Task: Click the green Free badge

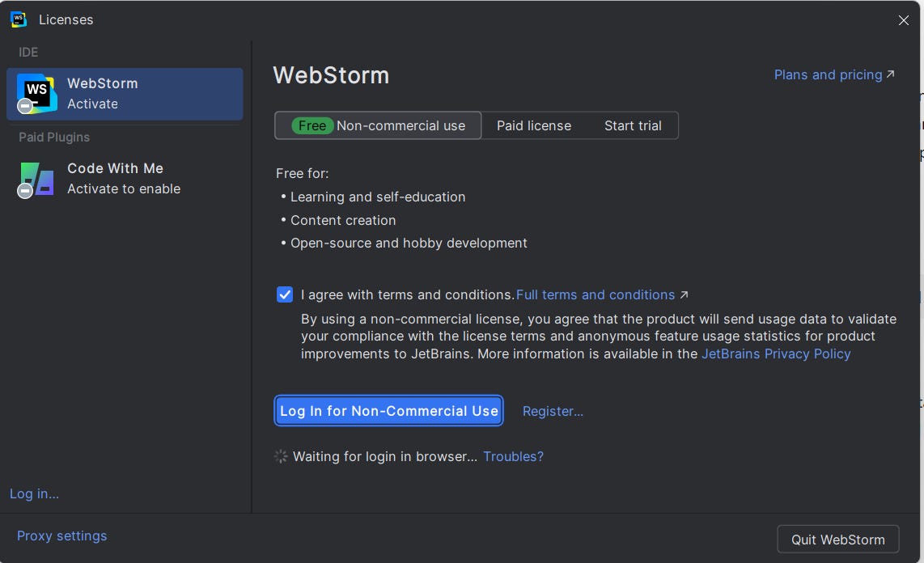Action: click(312, 125)
